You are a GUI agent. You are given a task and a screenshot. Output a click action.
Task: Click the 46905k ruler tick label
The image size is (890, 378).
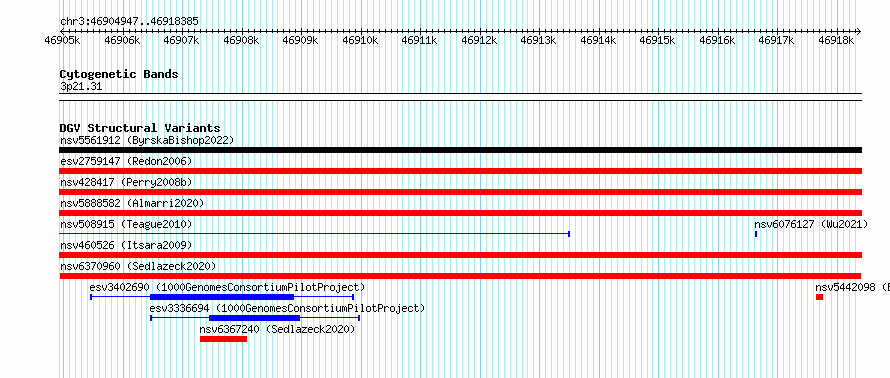point(63,40)
